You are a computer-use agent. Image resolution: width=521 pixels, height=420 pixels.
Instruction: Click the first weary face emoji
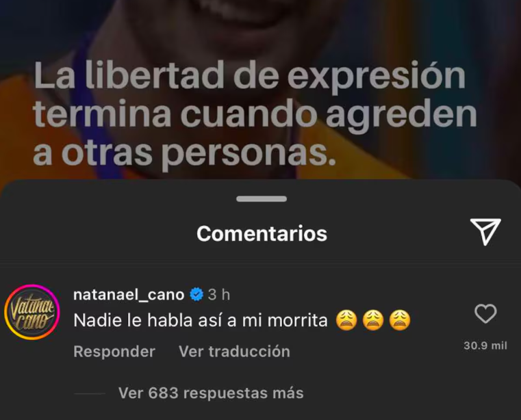(x=346, y=320)
